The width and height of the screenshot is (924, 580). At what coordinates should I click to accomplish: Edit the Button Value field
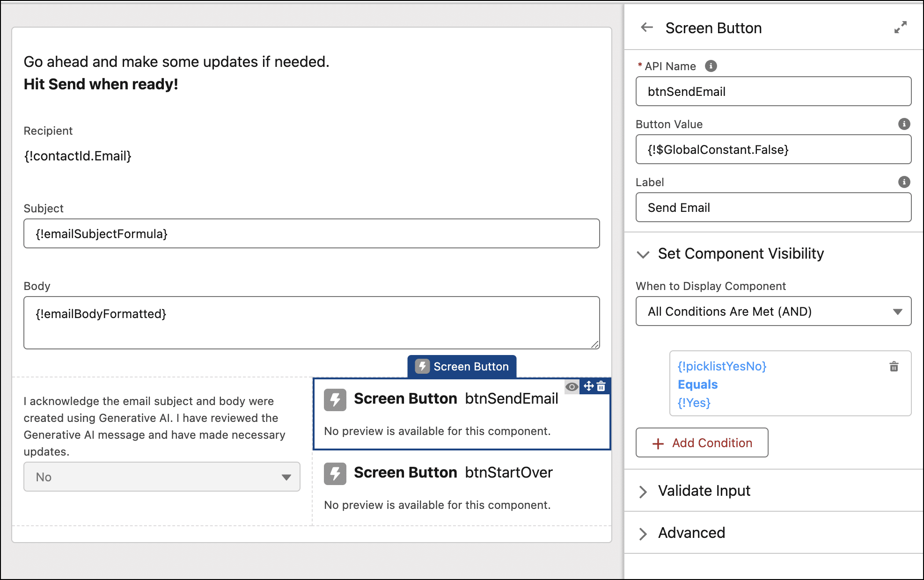773,149
